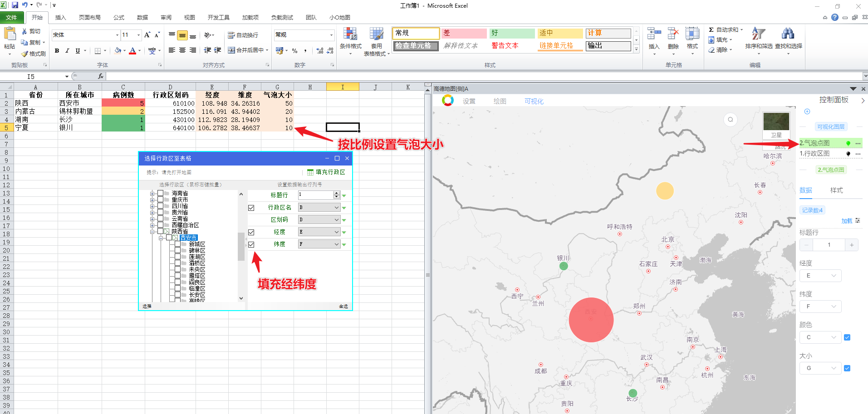The width and height of the screenshot is (868, 414).
Task: Open the 区划码 column dropdown showing D
Action: (x=319, y=219)
